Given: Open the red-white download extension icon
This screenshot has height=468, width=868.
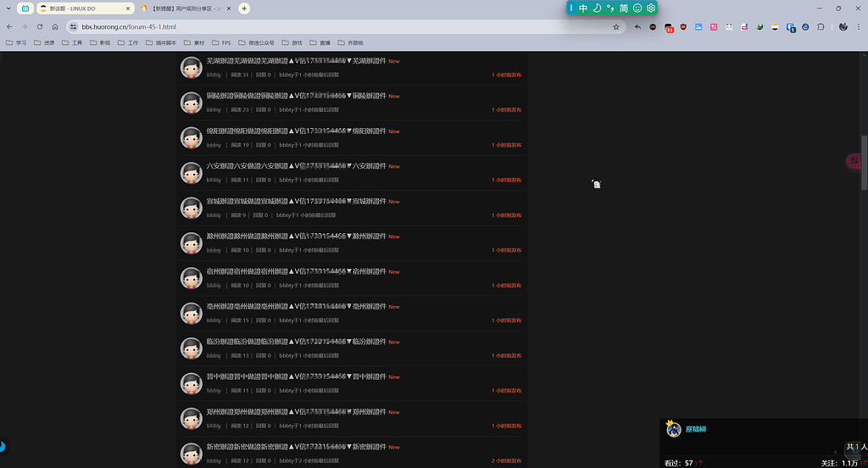Looking at the screenshot, I should [744, 26].
